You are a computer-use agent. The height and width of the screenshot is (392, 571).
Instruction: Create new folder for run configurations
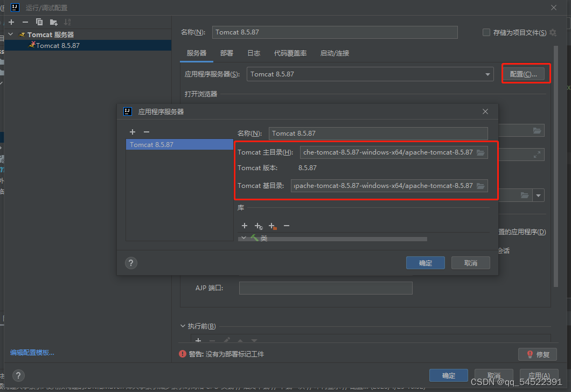click(x=53, y=22)
